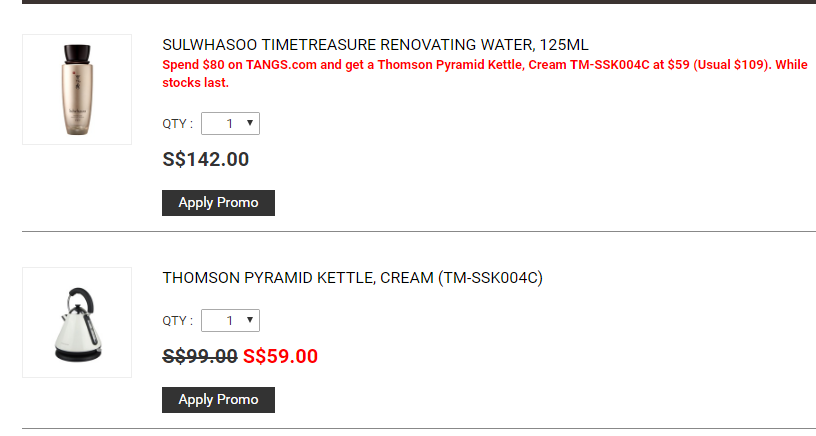Click the Thomson kettle product image

(77, 322)
